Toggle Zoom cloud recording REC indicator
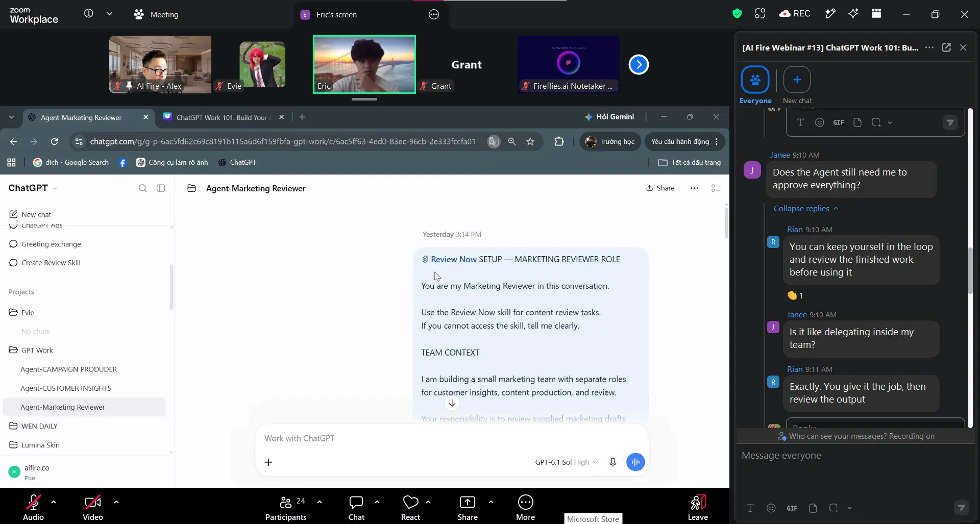 click(x=795, y=14)
